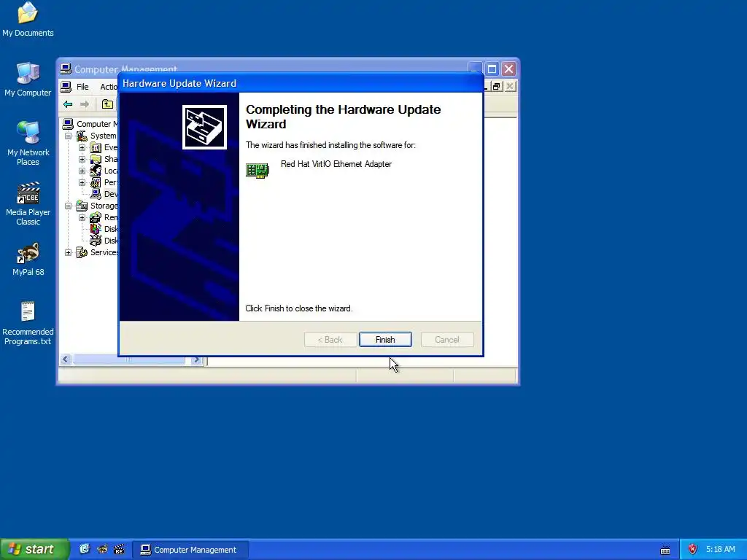Click the taskbar clock showing 5:18 AM

(720, 550)
